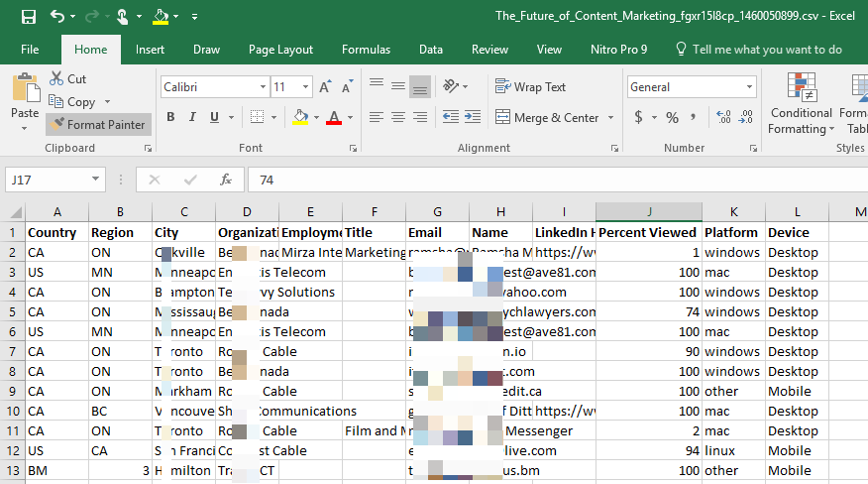Screen dimensions: 868x484
Task: Decrease decimal places
Action: coord(746,117)
